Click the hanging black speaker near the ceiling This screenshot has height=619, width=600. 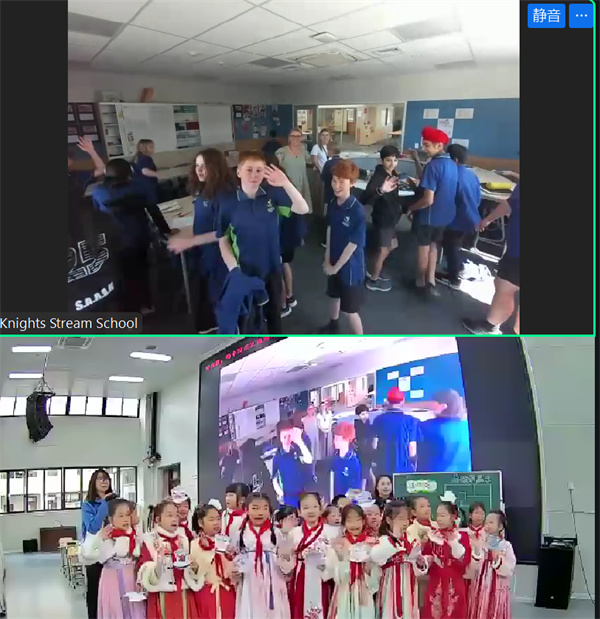39,414
